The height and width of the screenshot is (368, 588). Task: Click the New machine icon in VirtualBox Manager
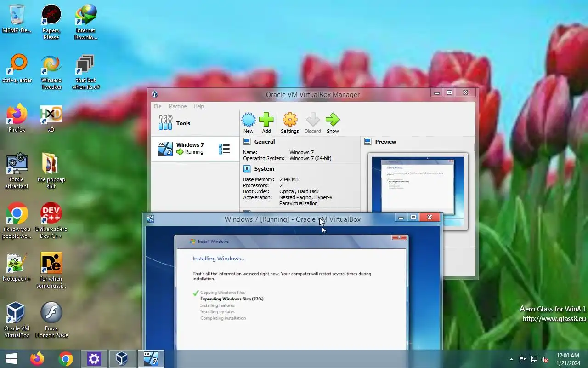point(249,123)
